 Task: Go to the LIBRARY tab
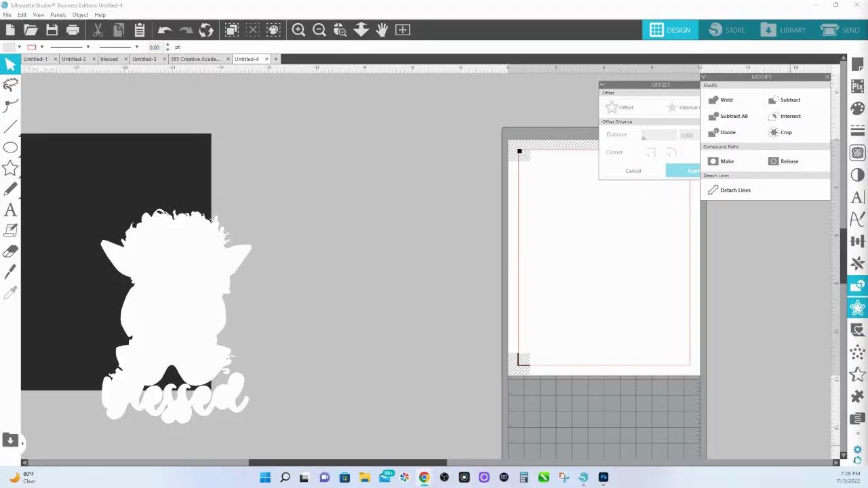[x=783, y=30]
